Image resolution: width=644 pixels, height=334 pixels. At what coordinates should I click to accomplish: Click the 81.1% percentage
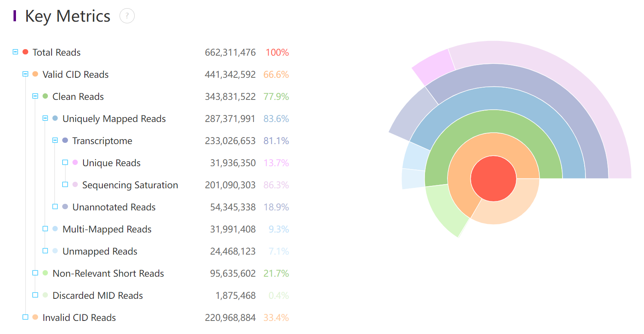pos(276,141)
